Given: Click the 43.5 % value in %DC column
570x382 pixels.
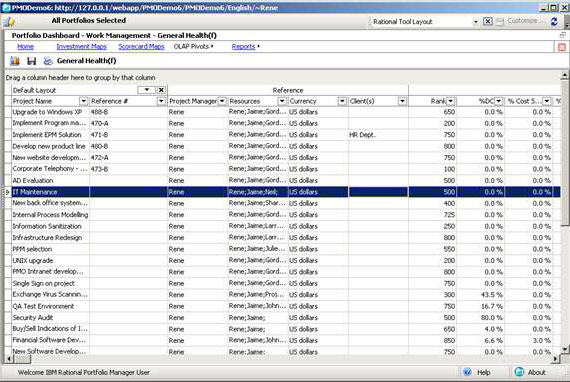Looking at the screenshot, I should (492, 295).
